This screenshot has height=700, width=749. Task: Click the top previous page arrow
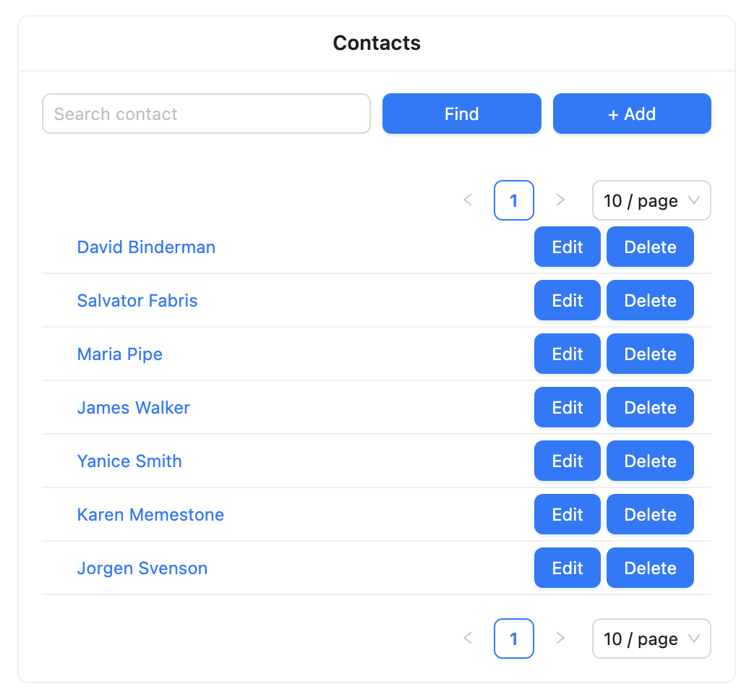468,200
